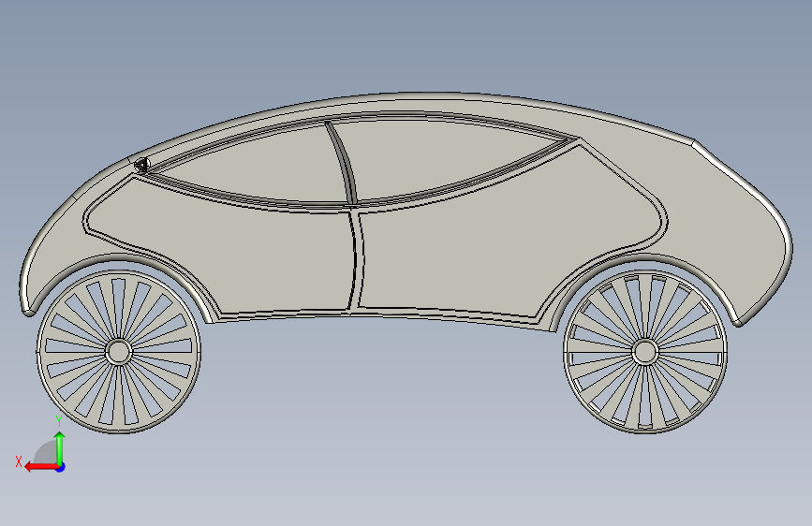Click the red X axis arrow of the triad

click(41, 467)
